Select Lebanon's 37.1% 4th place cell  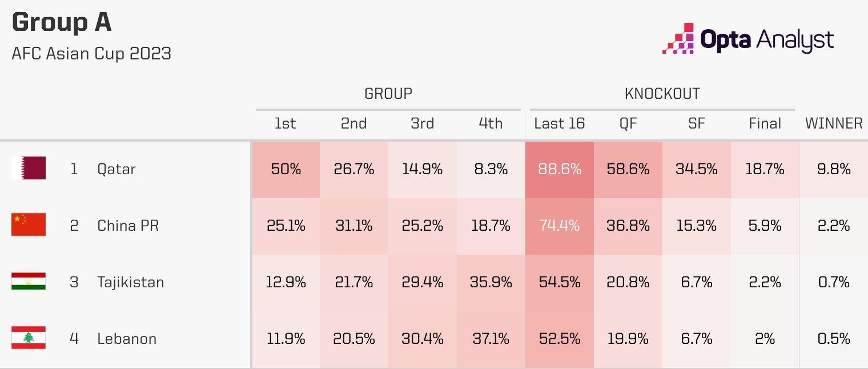pyautogui.click(x=491, y=339)
